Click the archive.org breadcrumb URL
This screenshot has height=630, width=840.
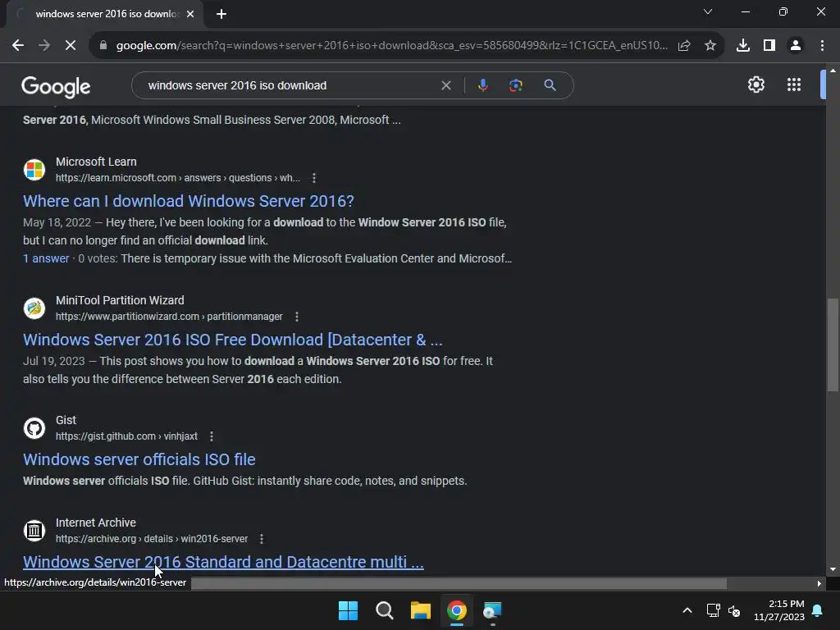[x=152, y=539]
